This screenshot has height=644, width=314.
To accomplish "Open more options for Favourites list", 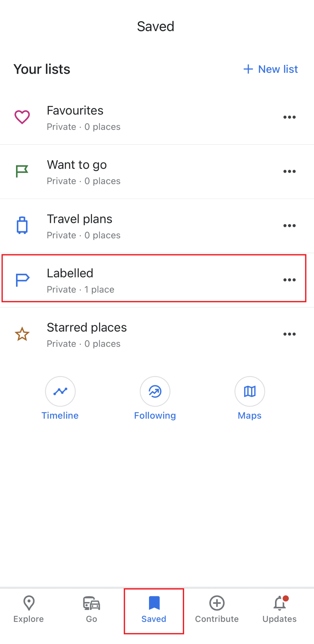I will (289, 117).
